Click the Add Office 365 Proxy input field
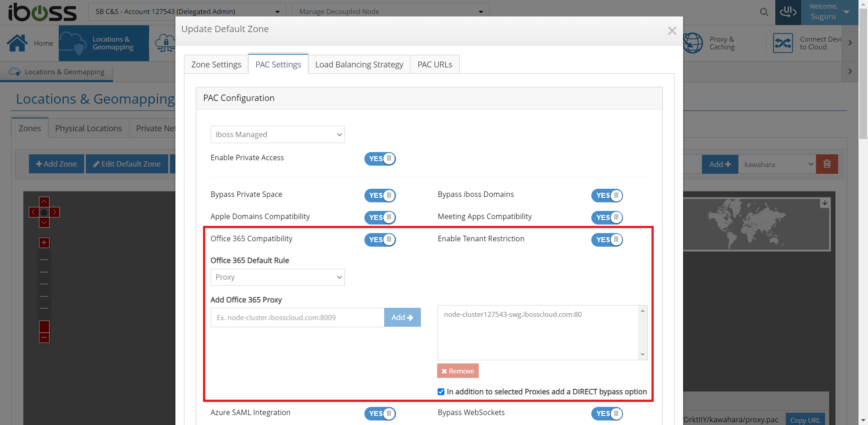 click(297, 317)
